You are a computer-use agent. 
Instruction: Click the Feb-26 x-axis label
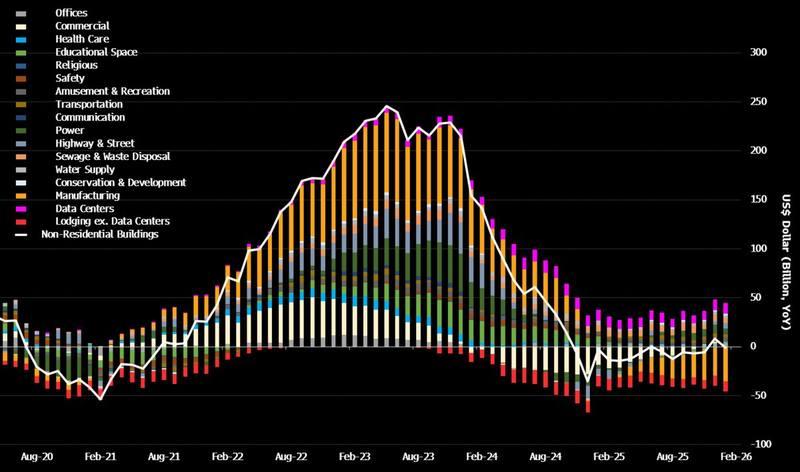(736, 457)
